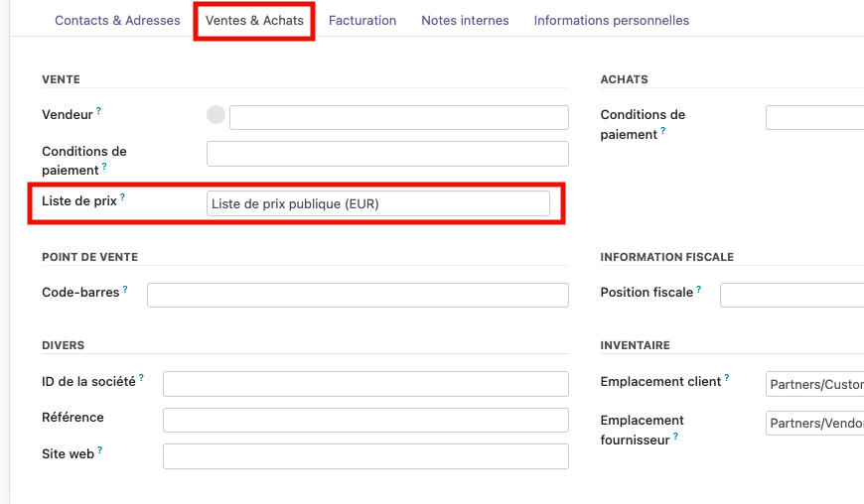
Task: Click help icon beside Position fiscale
Action: click(x=699, y=289)
